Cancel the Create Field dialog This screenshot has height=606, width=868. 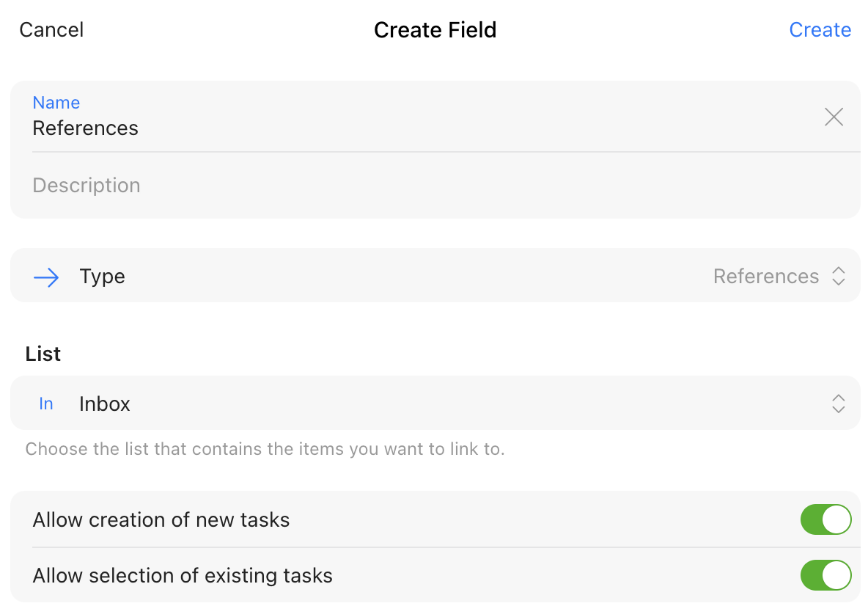51,30
